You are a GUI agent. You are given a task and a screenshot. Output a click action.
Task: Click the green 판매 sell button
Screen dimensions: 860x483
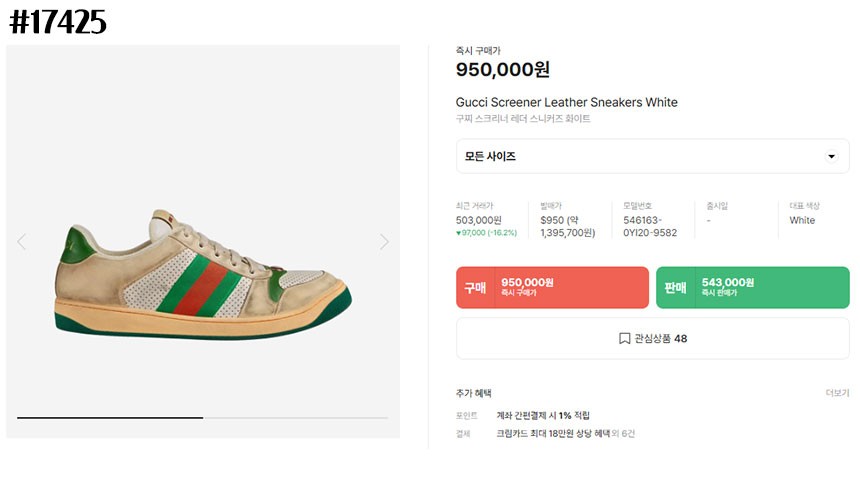pos(752,287)
